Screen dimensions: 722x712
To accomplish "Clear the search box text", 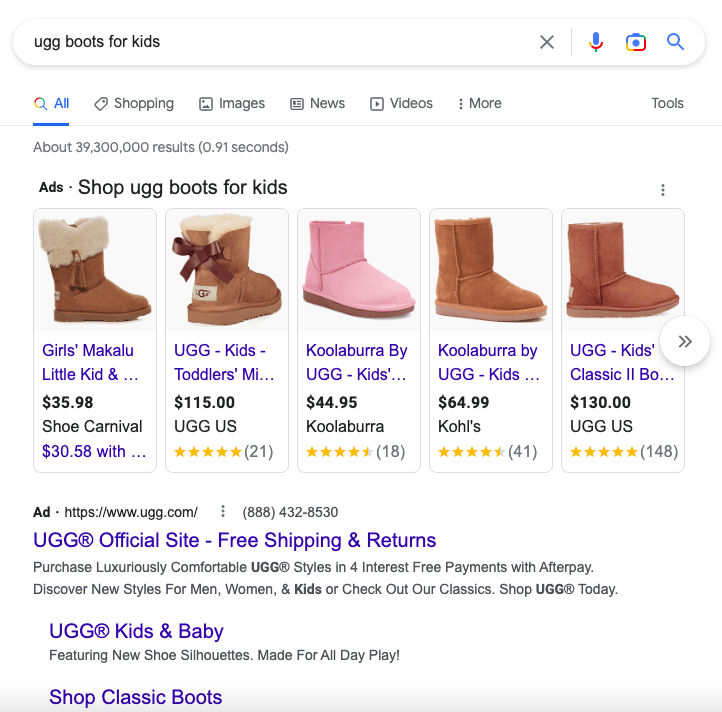I will click(x=547, y=42).
